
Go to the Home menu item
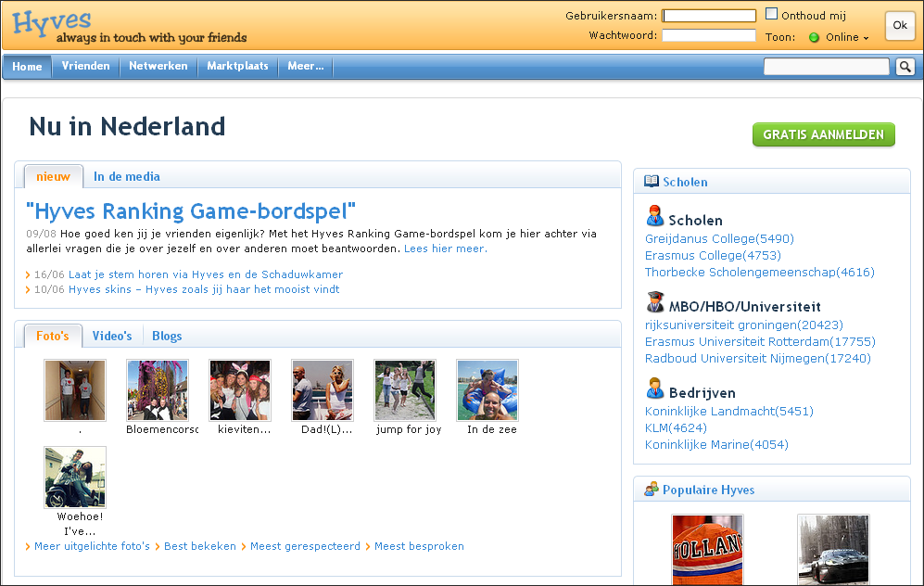tap(27, 67)
